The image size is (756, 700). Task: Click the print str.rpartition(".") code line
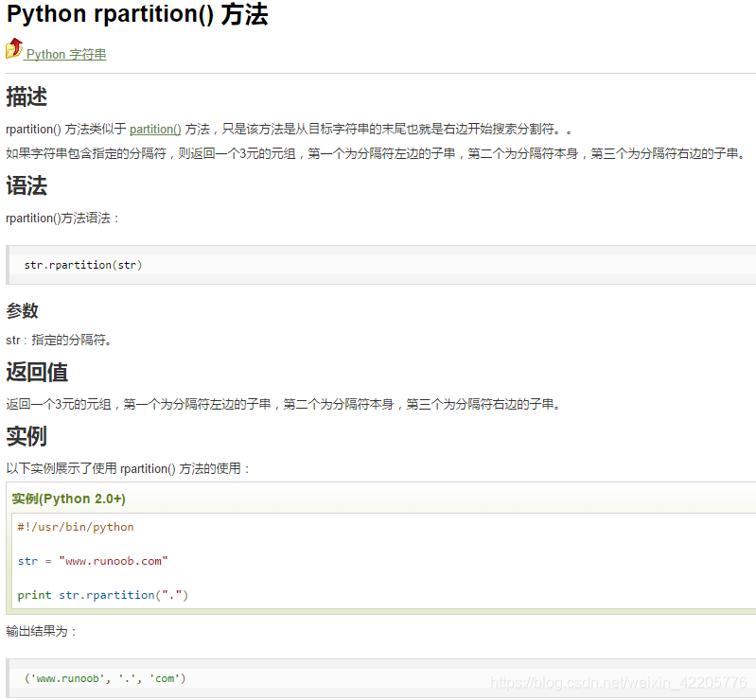103,595
